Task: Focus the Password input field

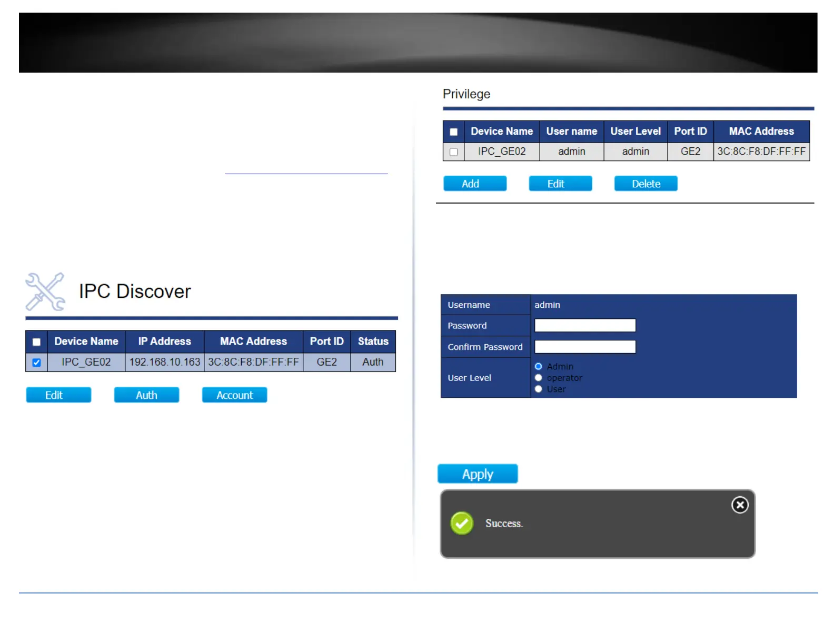Action: (x=585, y=326)
